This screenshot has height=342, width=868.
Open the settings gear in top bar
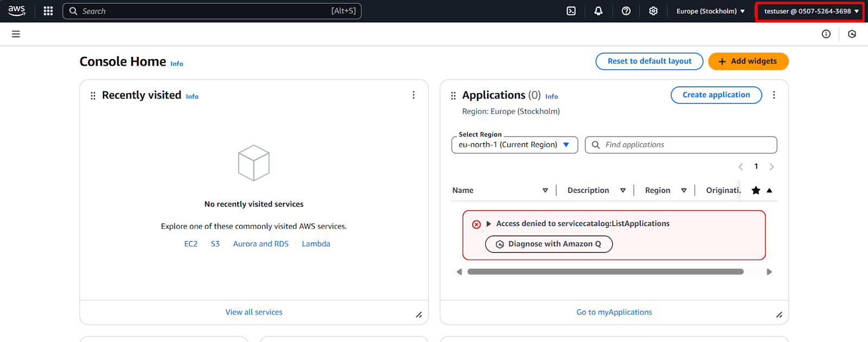click(653, 11)
